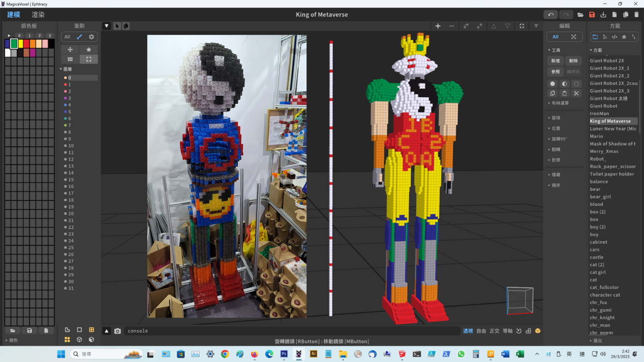
Task: Select the pointer arrow tool
Action: click(x=117, y=26)
